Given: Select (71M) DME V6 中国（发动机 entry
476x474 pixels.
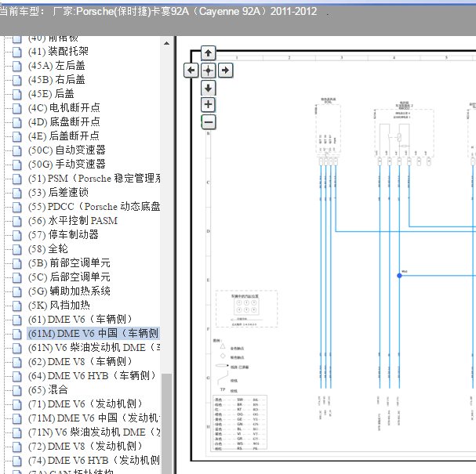Looking at the screenshot, I should (x=94, y=418).
